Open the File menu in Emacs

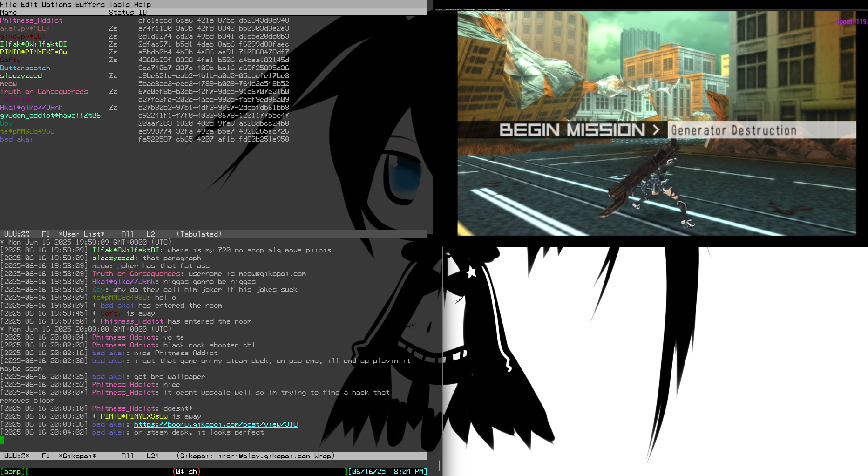coord(8,4)
